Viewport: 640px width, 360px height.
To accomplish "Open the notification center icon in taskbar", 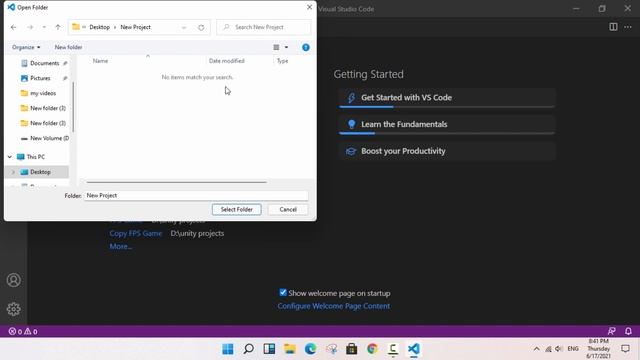I will 625,349.
